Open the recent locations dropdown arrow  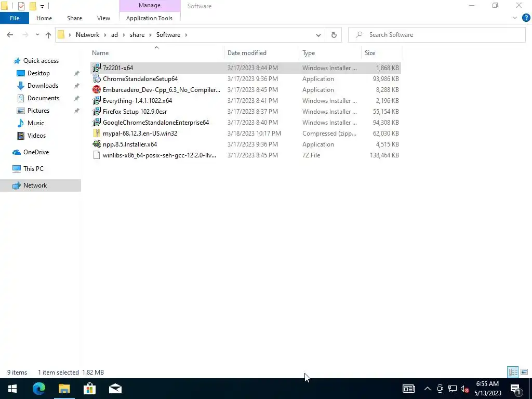click(37, 35)
